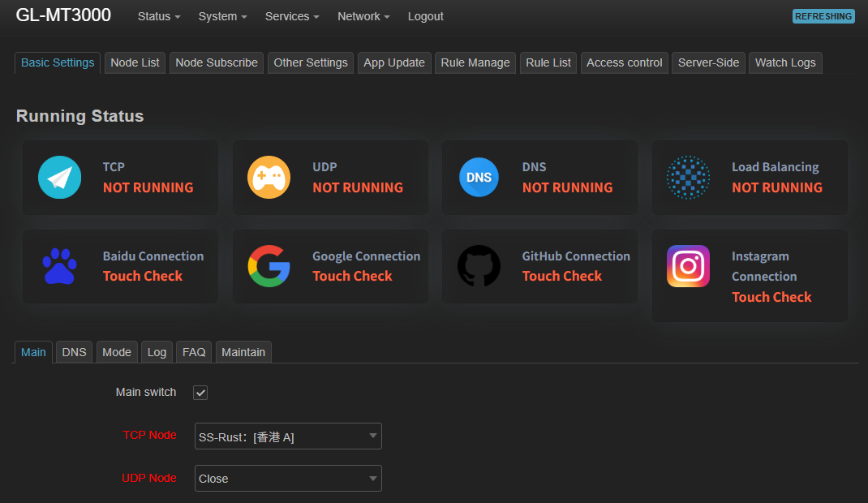Open the System dropdown menu
The image size is (868, 503).
222,16
